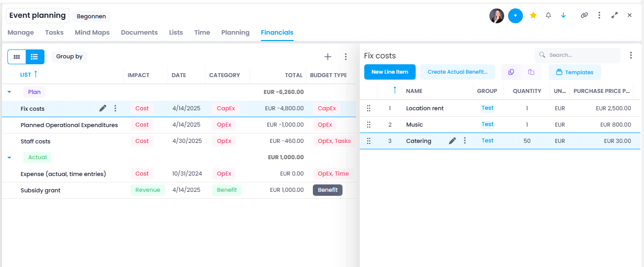This screenshot has height=267, width=644.
Task: Click the dark Benefit budget type tag
Action: (x=328, y=190)
